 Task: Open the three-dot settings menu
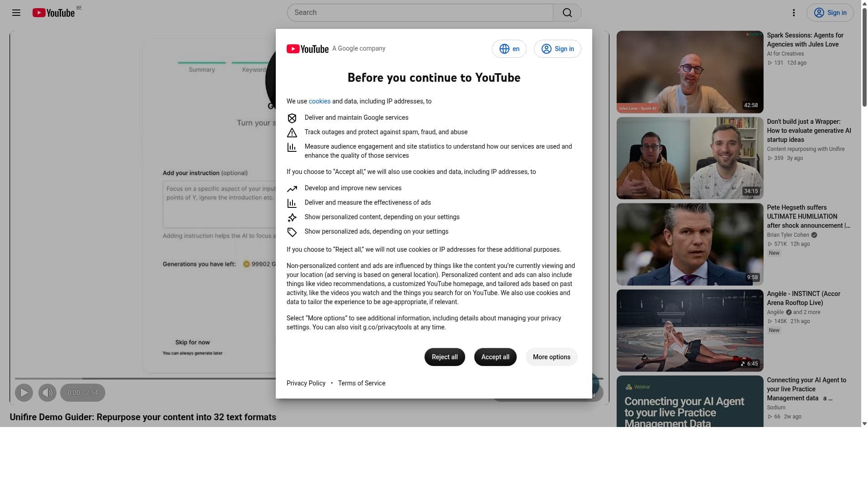(x=794, y=13)
